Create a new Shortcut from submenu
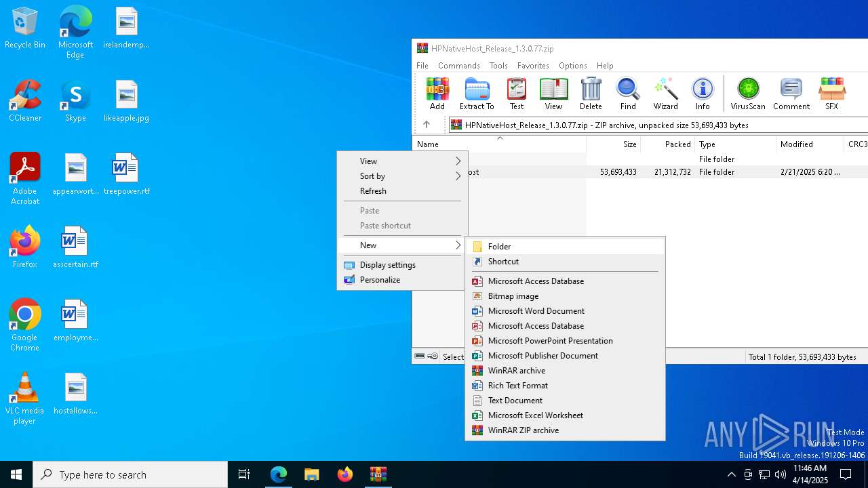The image size is (868, 488). click(x=565, y=261)
